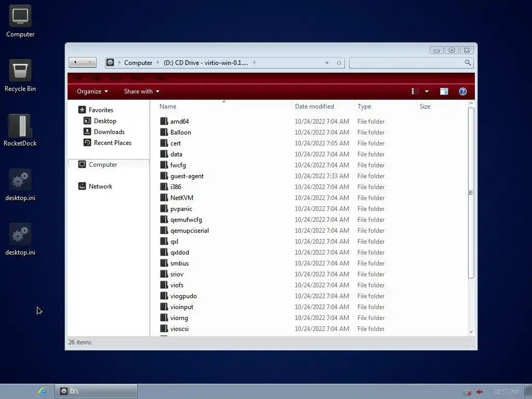The image size is (532, 399).
Task: Open the view options dropdown arrow
Action: tap(427, 91)
